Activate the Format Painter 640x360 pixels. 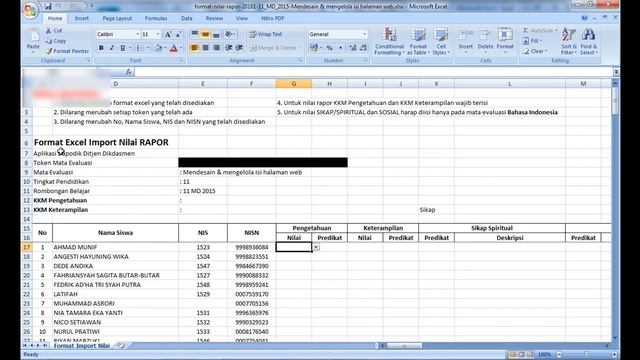67,51
